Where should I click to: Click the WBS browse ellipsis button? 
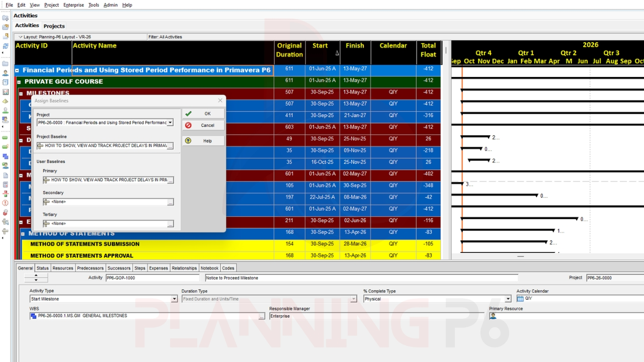pyautogui.click(x=261, y=316)
